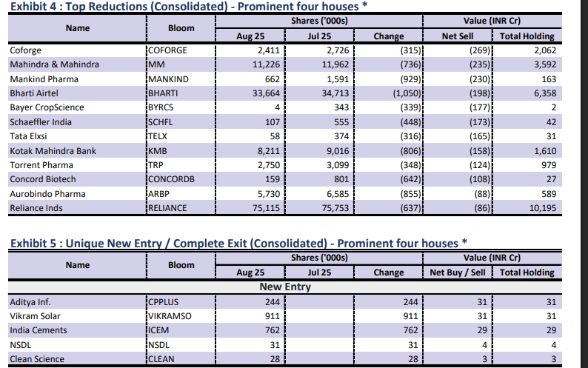
Task: Select the Coforge name cell
Action: click(26, 50)
